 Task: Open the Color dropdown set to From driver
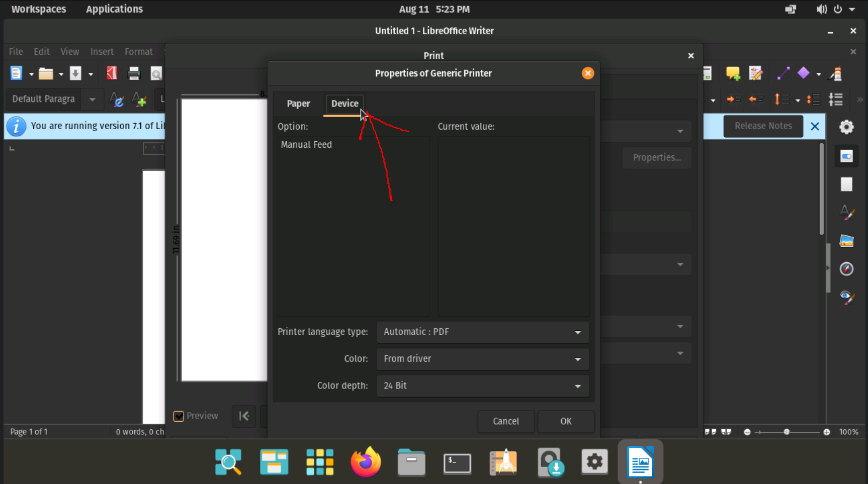(482, 359)
